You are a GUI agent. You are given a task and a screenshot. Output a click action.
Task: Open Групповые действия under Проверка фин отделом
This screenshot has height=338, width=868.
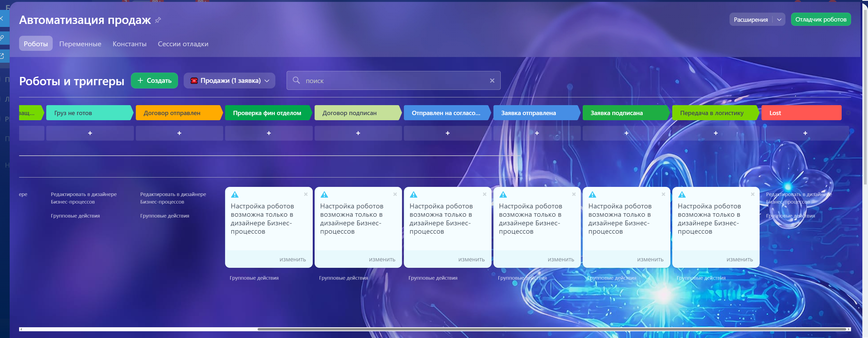254,278
